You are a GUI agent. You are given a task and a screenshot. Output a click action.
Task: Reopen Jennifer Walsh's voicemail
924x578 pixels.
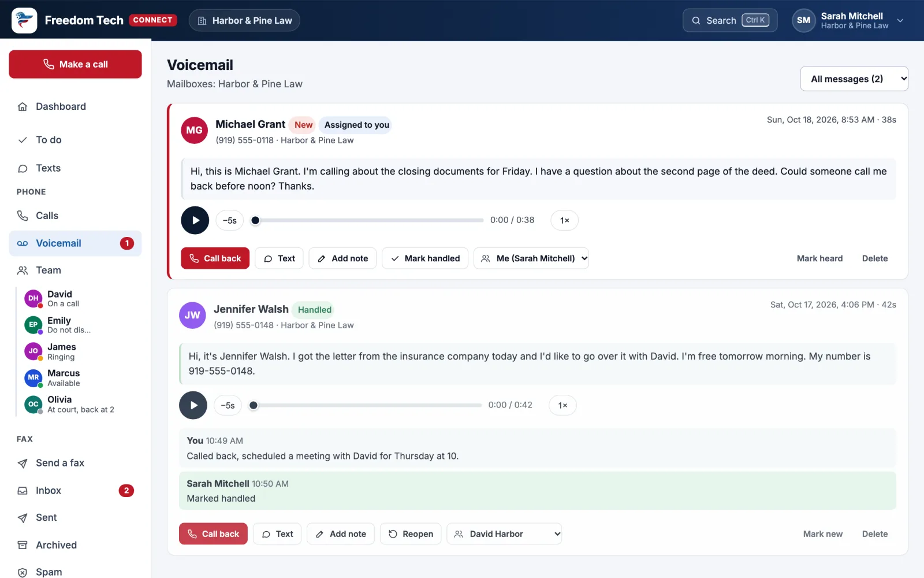411,534
